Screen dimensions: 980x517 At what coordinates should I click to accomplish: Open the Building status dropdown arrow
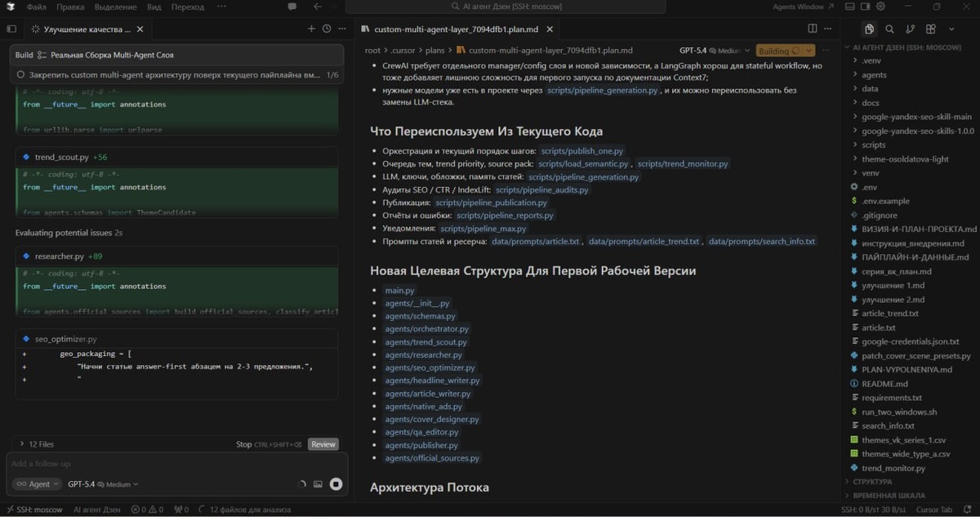coord(808,51)
